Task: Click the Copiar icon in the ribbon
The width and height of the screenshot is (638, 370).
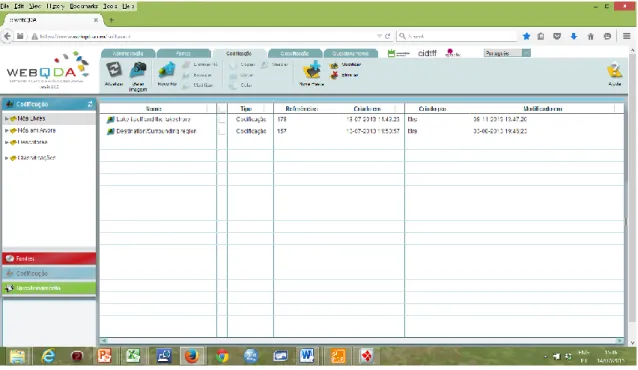Action: point(233,65)
